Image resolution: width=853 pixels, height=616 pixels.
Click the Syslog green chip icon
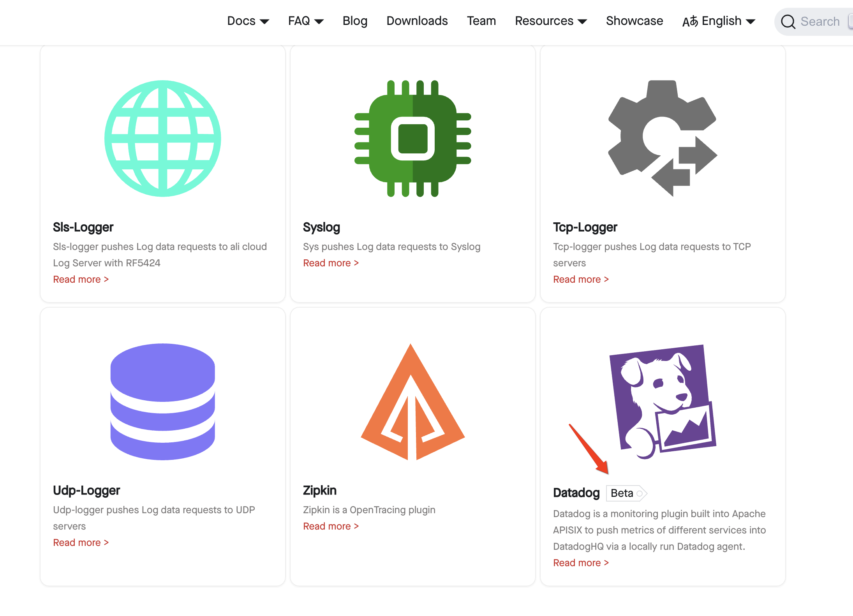412,138
